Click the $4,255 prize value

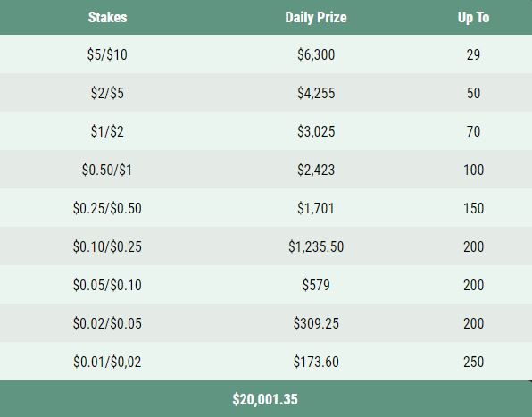click(316, 93)
